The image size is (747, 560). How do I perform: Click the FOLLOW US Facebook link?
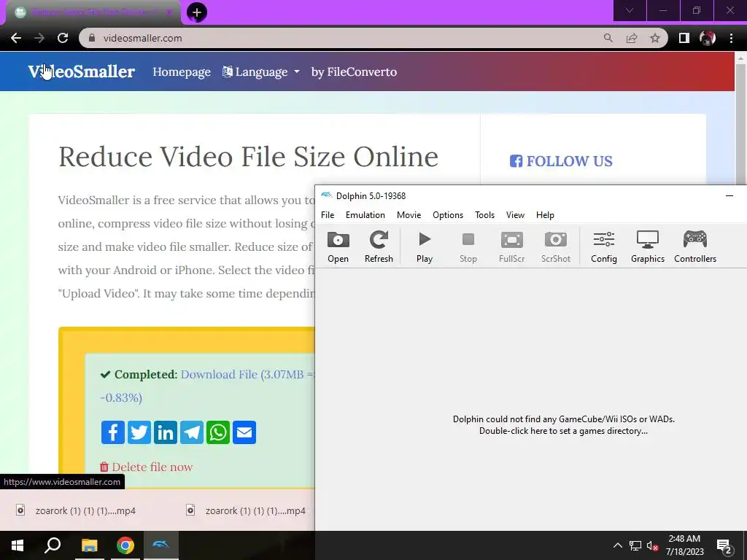pos(561,161)
